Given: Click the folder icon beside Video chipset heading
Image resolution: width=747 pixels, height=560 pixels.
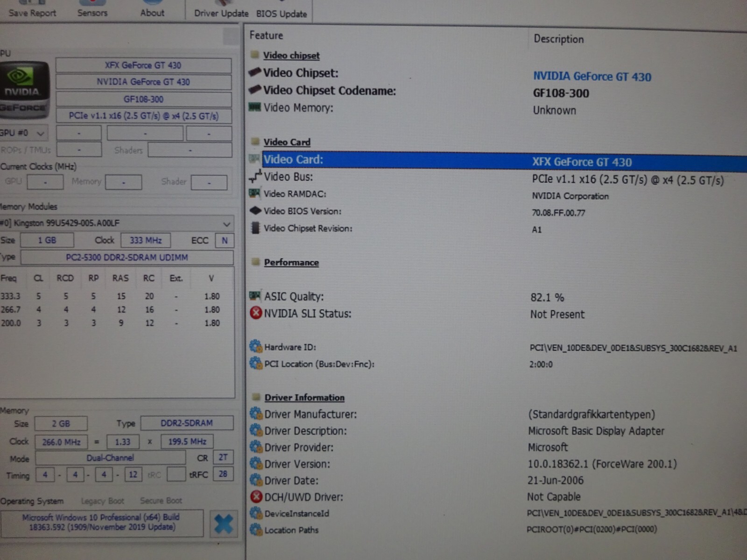Looking at the screenshot, I should [x=255, y=55].
